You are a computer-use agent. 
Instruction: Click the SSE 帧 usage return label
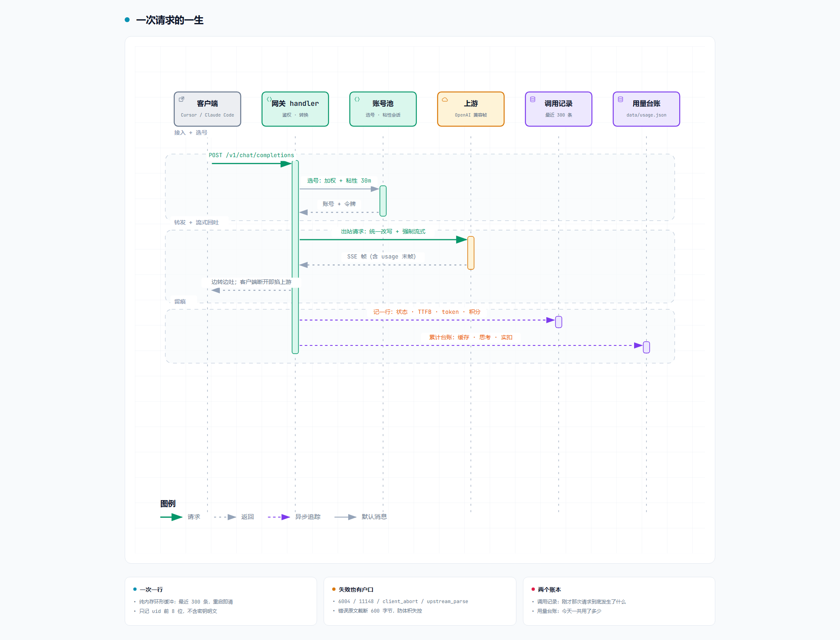pyautogui.click(x=381, y=256)
